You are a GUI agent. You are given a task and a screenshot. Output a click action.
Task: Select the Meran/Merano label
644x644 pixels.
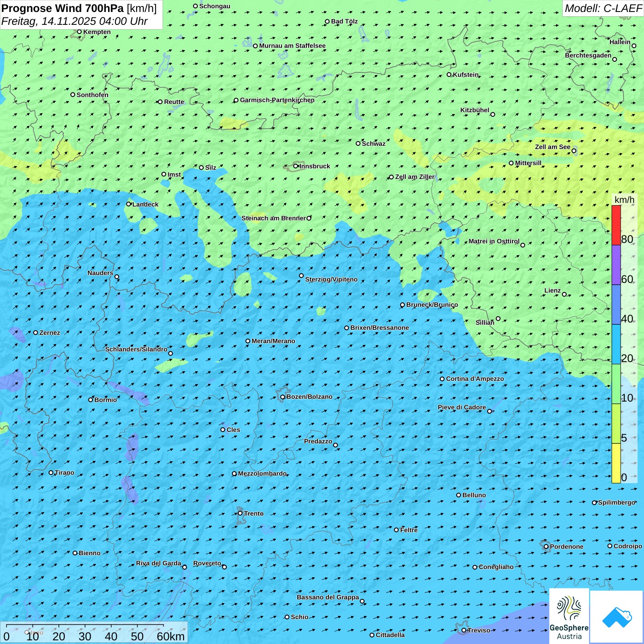click(x=273, y=341)
